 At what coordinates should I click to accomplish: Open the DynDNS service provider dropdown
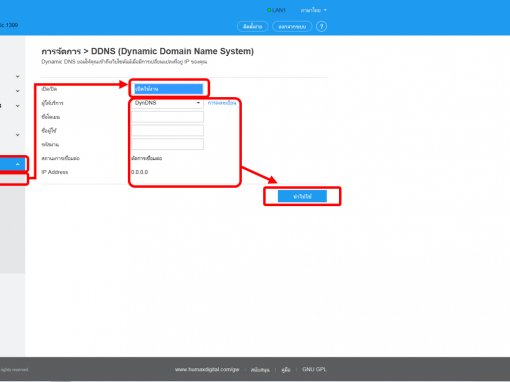coord(167,103)
